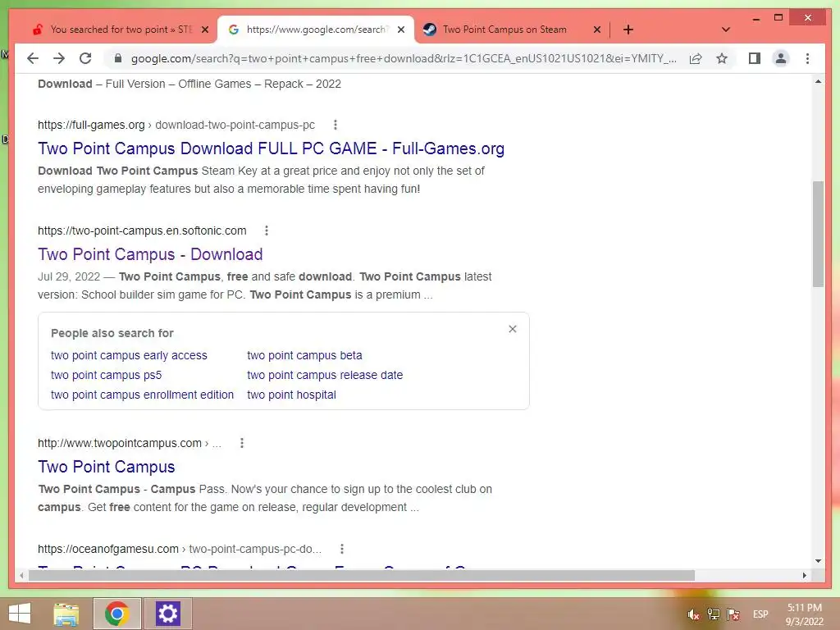Switch the ESP input language
840x630 pixels.
click(x=760, y=614)
